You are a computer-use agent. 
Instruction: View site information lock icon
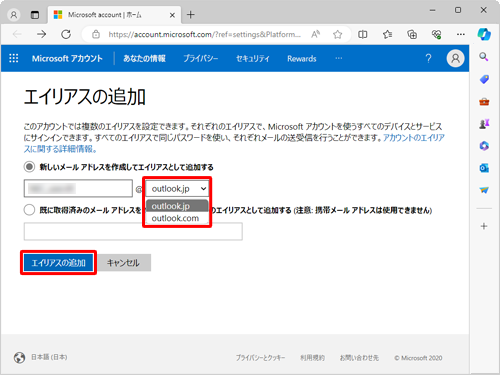[x=96, y=34]
